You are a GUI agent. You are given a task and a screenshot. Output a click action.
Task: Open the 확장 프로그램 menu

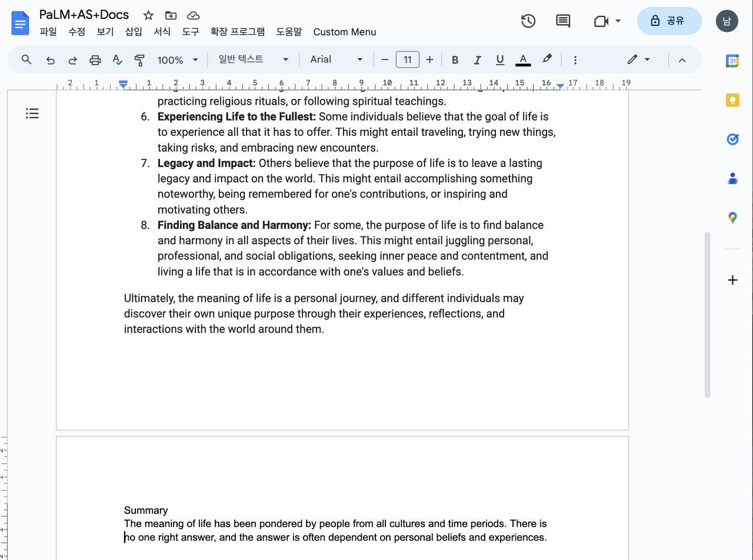coord(238,32)
